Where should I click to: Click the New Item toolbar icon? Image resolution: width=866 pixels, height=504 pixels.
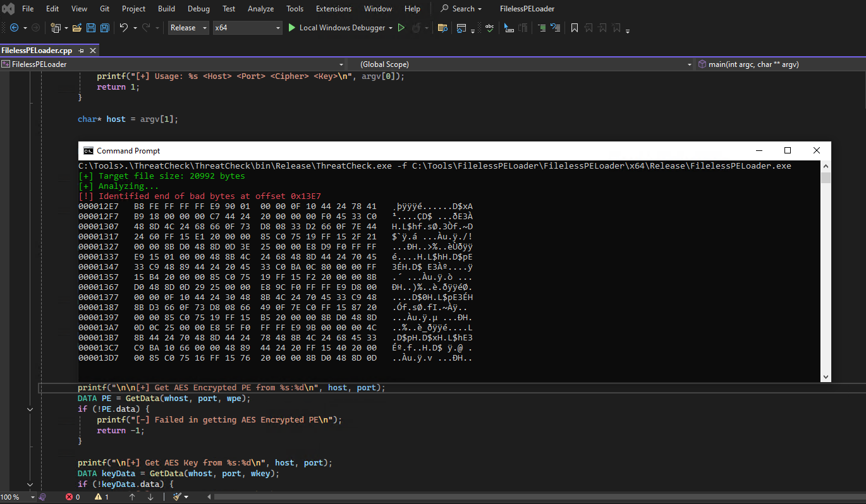coord(56,28)
